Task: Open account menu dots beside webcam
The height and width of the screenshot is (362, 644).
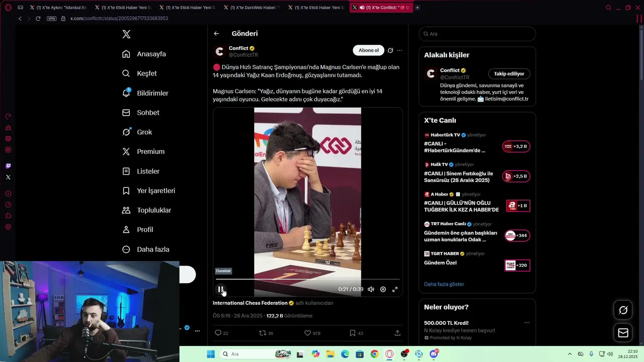Action: pyautogui.click(x=197, y=331)
